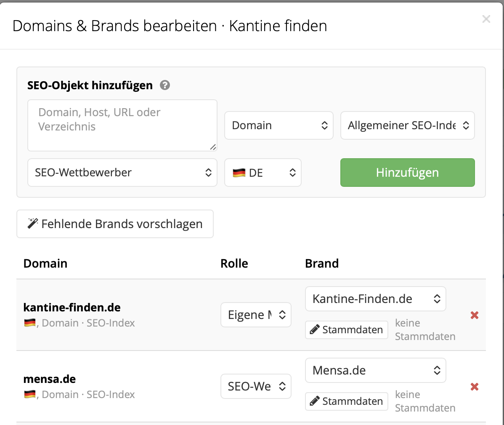Open the DE country dropdown
Screen dimensions: 504x425
pos(263,173)
